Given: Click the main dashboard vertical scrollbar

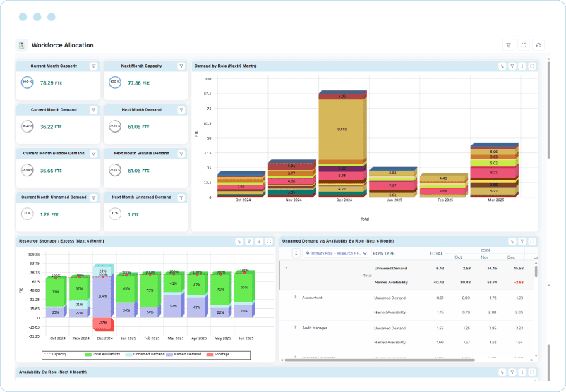Looking at the screenshot, I should point(548,110).
